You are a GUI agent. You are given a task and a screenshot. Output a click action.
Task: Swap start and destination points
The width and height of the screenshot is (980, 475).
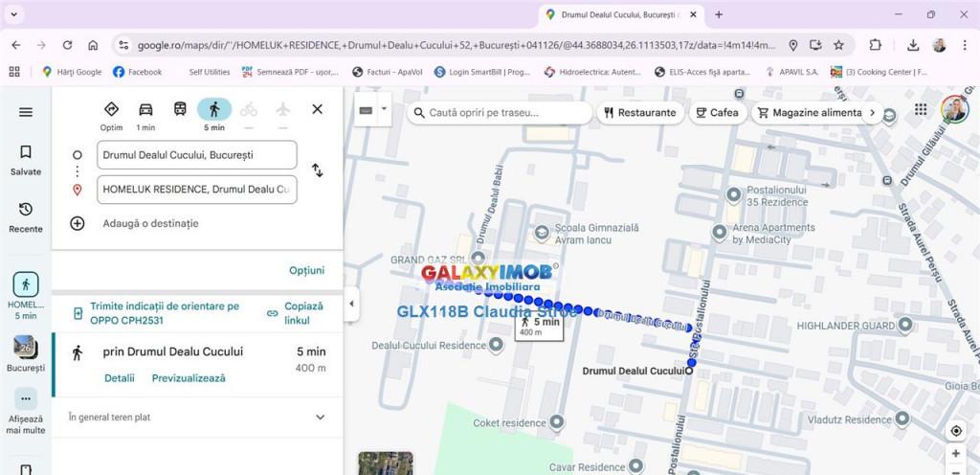point(317,170)
